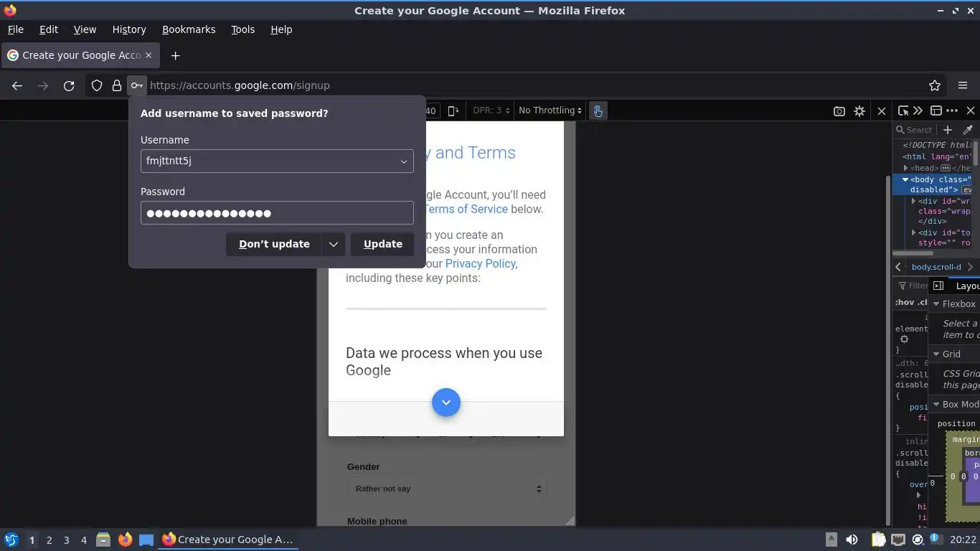Open the tracking protection shield icon
The width and height of the screenshot is (980, 551).
point(97,85)
